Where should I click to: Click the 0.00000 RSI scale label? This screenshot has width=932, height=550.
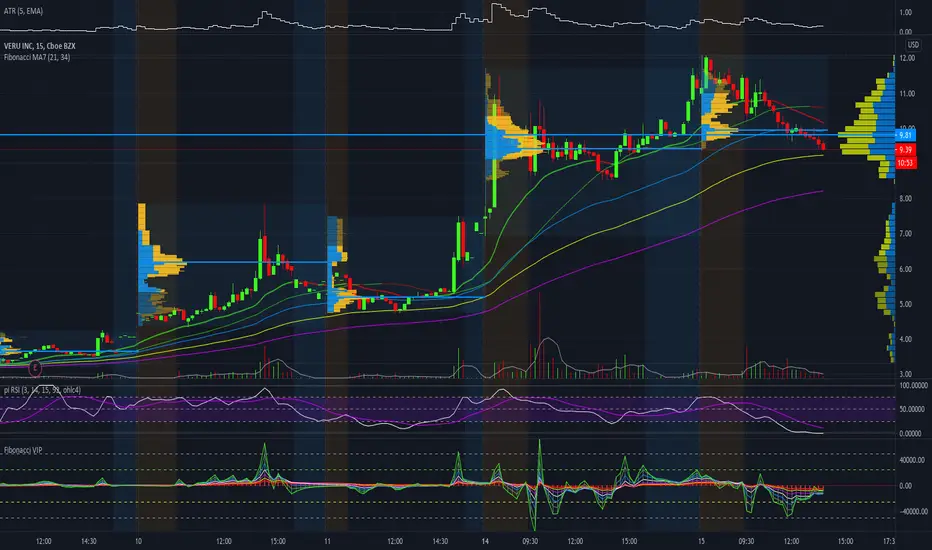coord(911,433)
